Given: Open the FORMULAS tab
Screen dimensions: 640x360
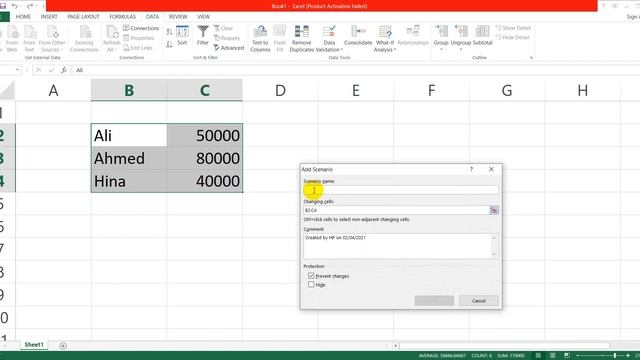Looking at the screenshot, I should tap(122, 17).
